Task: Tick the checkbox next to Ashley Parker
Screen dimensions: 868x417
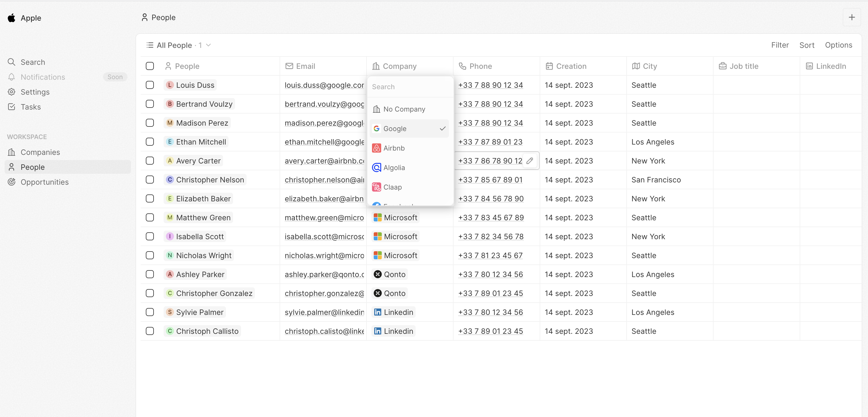Action: pos(150,274)
